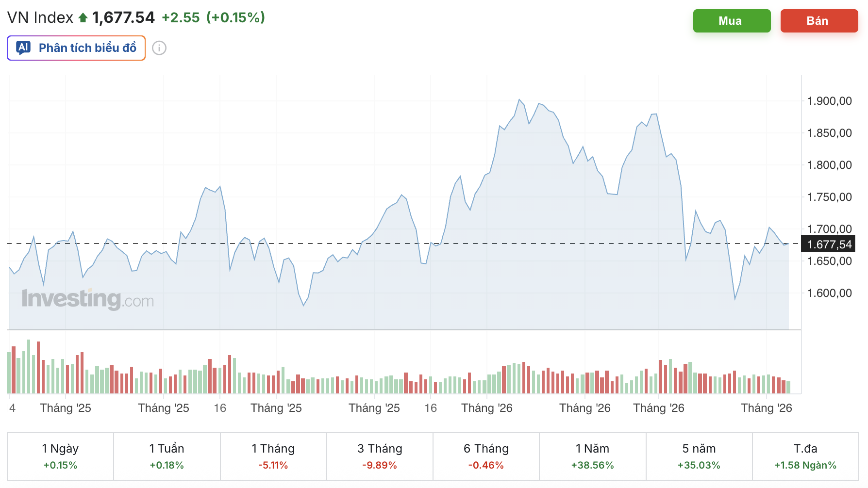Click the 1.677,54 current price label
Viewport: 868px width, 488px height.
pos(829,244)
